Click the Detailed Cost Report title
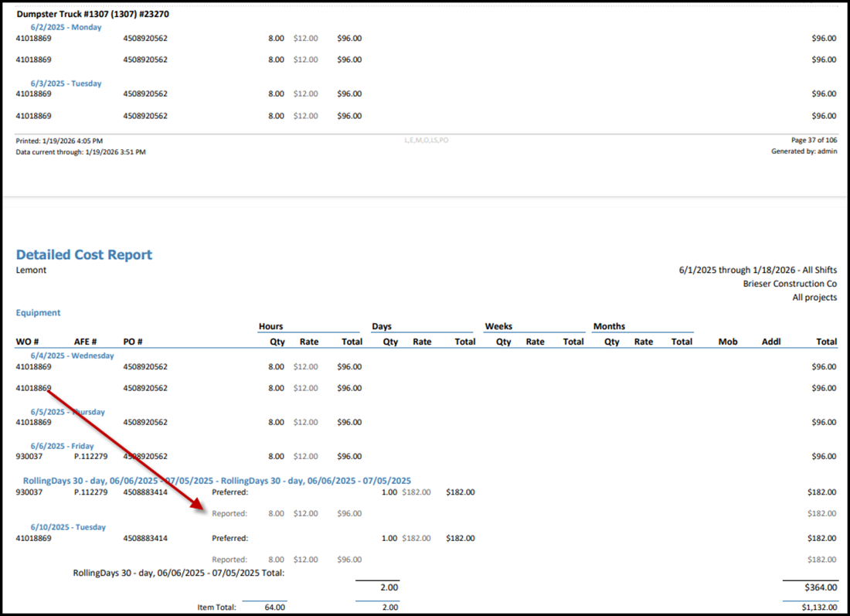 [x=84, y=255]
